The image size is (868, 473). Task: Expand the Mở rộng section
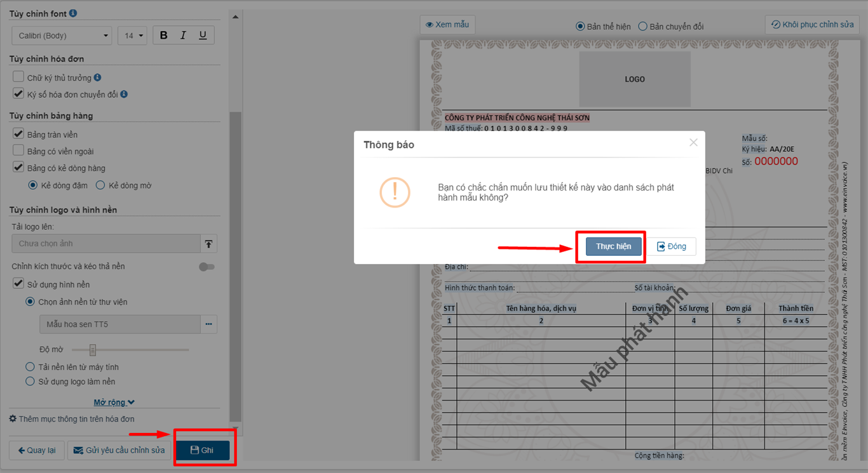[114, 403]
